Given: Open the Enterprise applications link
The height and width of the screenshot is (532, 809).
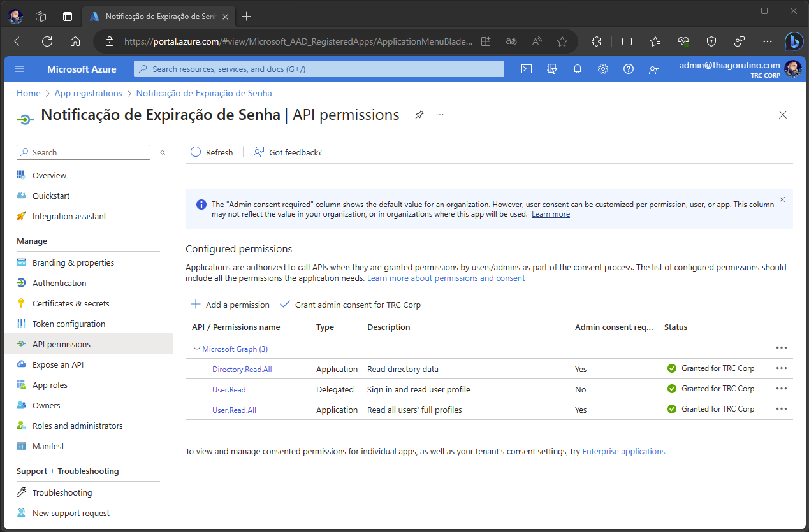Looking at the screenshot, I should pos(623,451).
